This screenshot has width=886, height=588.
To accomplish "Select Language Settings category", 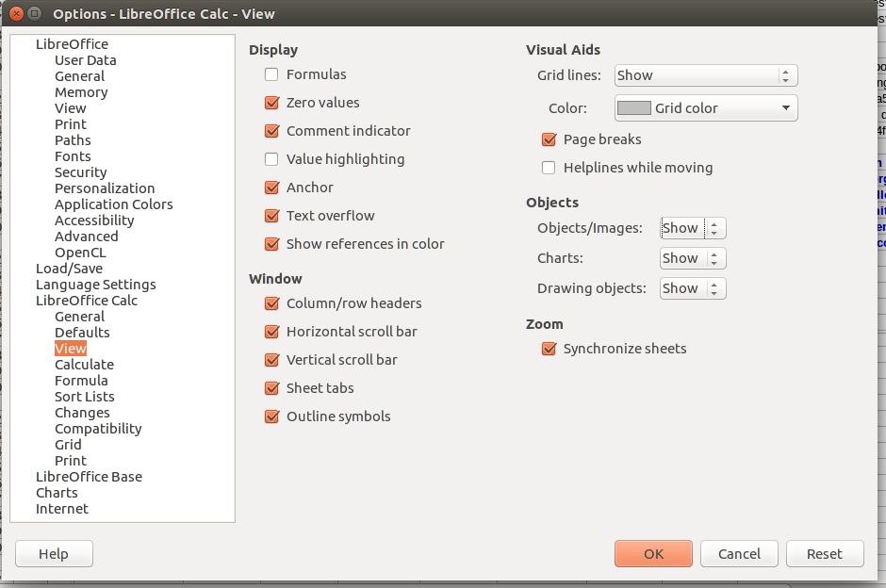I will [95, 285].
